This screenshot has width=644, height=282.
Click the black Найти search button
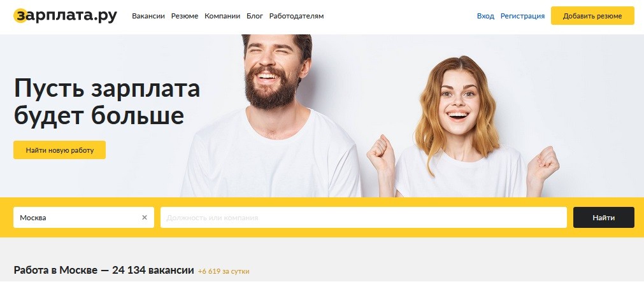click(x=604, y=218)
